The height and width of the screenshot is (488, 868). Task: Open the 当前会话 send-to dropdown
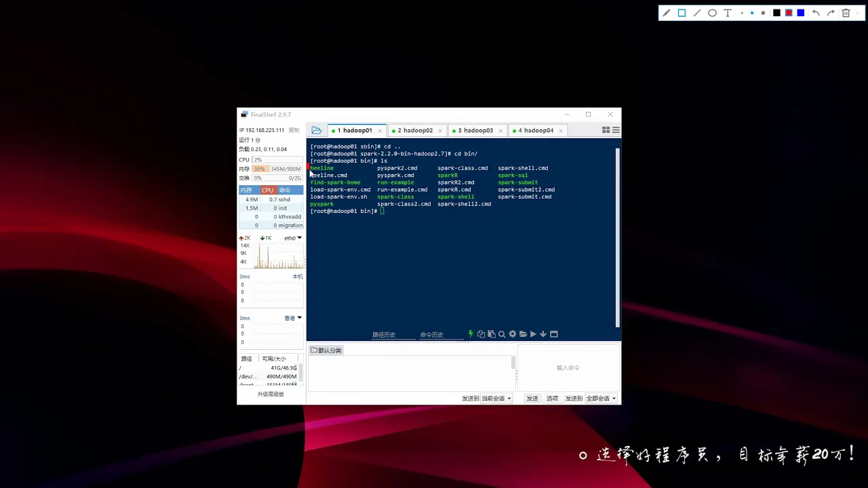496,399
